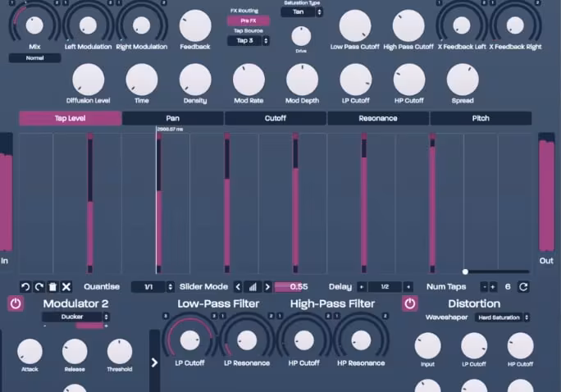
Task: Click the Modulator 2 Threshold knob
Action: 120,351
